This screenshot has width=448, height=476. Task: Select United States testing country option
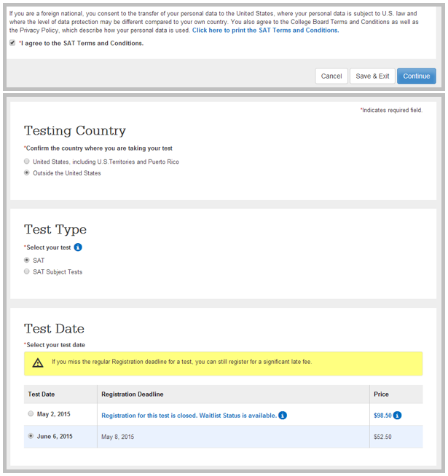pos(27,161)
